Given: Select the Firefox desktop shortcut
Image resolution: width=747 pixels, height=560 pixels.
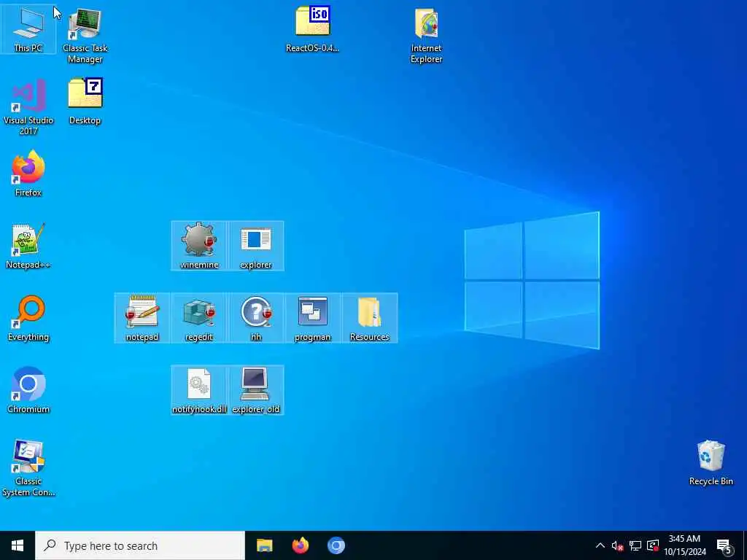Looking at the screenshot, I should [28, 174].
